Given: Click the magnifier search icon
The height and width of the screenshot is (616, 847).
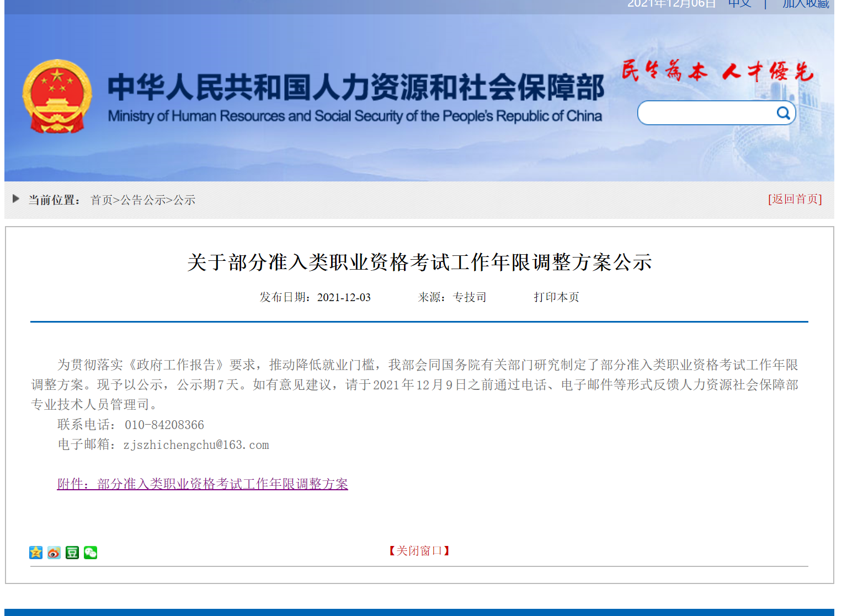Looking at the screenshot, I should (x=783, y=113).
